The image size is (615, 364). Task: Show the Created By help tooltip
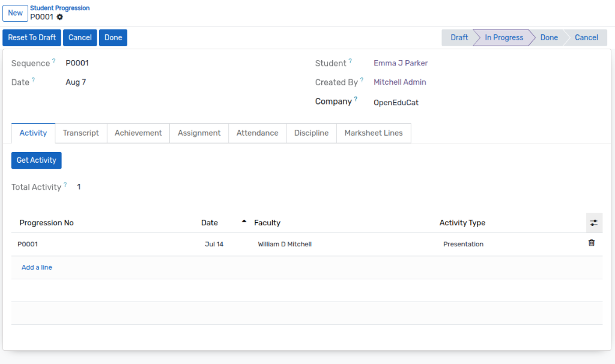pos(362,80)
